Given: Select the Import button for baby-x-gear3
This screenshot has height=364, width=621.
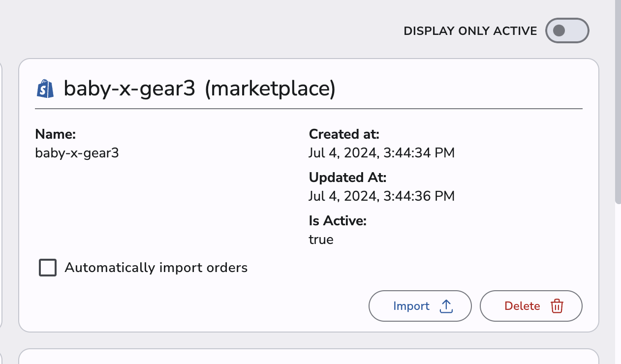Looking at the screenshot, I should click(420, 305).
